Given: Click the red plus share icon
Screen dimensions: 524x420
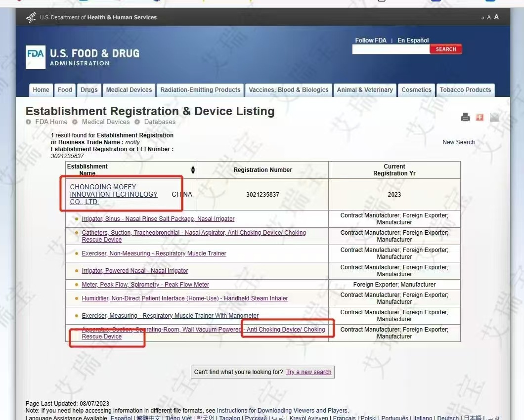Looking at the screenshot, I should click(x=480, y=117).
